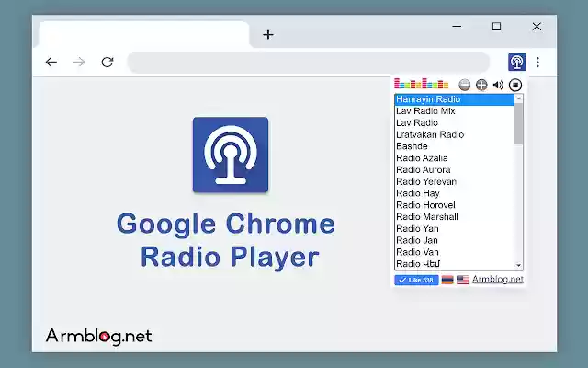Select Radio Hay station
Image resolution: width=588 pixels, height=368 pixels.
[455, 193]
